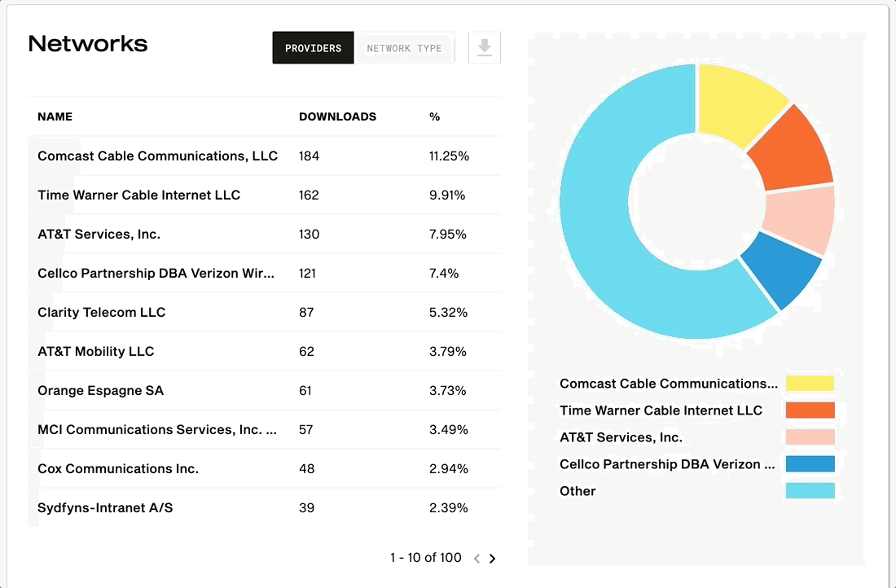Click the 121 downloads value
The image size is (896, 588).
click(307, 273)
